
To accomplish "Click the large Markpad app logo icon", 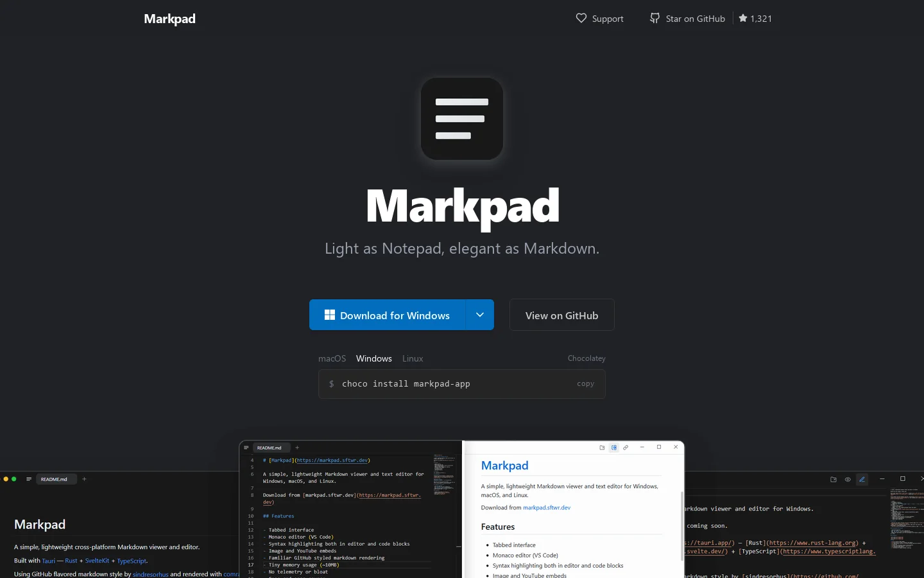I will pos(462,119).
